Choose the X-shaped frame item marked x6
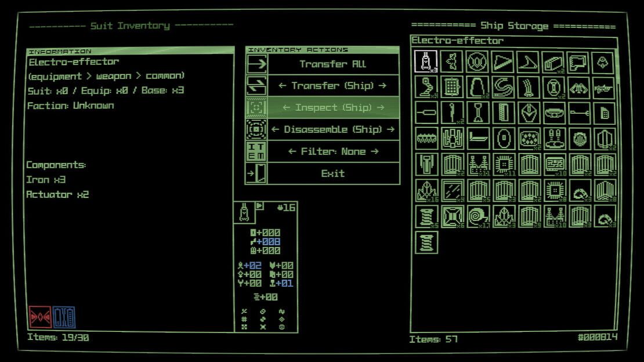Viewport: 644px width, 362px height. click(452, 216)
